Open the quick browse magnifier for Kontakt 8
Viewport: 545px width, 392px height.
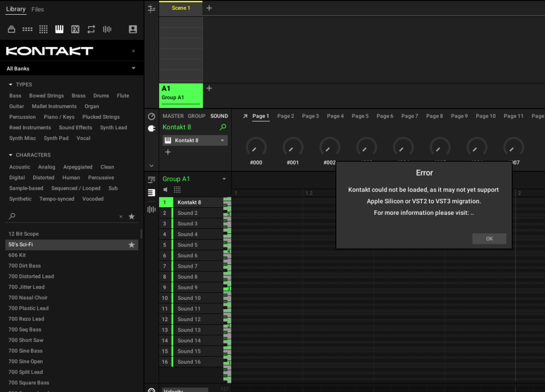tap(223, 127)
